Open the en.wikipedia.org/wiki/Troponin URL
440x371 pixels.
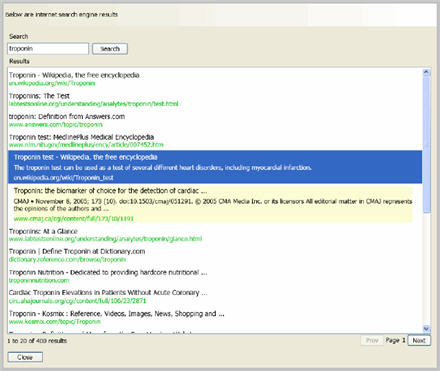(x=52, y=83)
